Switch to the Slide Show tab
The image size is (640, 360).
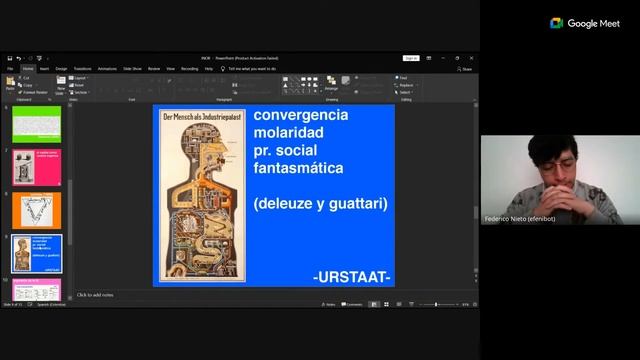click(133, 69)
